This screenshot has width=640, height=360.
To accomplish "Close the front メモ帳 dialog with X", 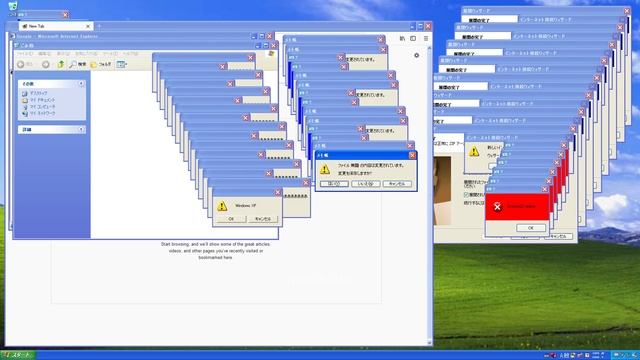I will tap(412, 155).
